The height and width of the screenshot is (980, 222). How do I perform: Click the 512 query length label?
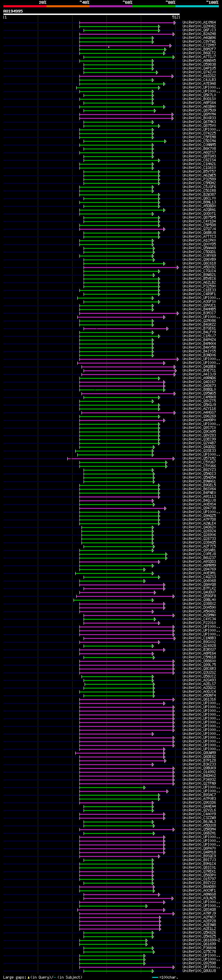[x=175, y=17]
